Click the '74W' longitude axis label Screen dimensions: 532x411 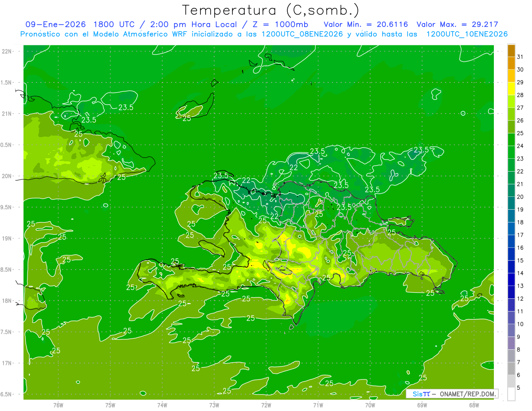162,405
